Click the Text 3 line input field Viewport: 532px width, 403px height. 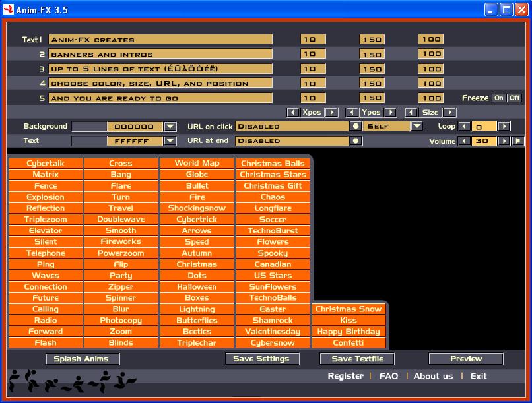pyautogui.click(x=160, y=69)
